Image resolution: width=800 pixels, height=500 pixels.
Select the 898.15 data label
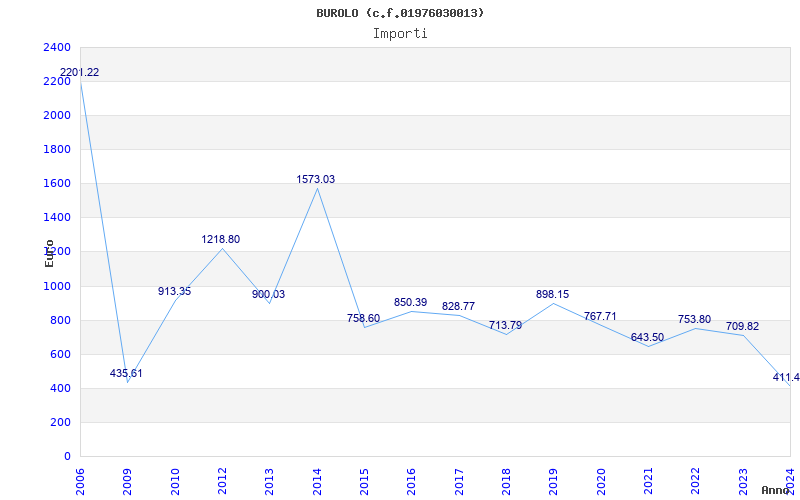click(553, 294)
